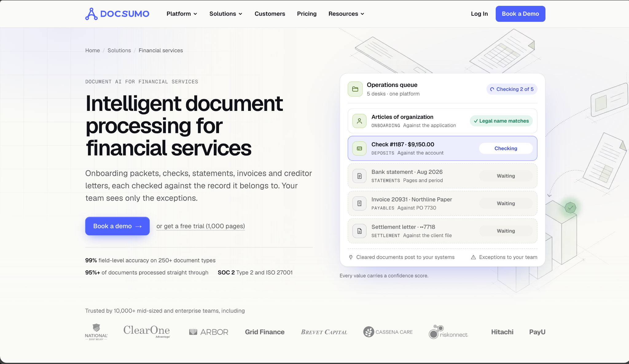This screenshot has width=629, height=364.
Task: Click the Riskonnect logo
Action: [x=448, y=332]
